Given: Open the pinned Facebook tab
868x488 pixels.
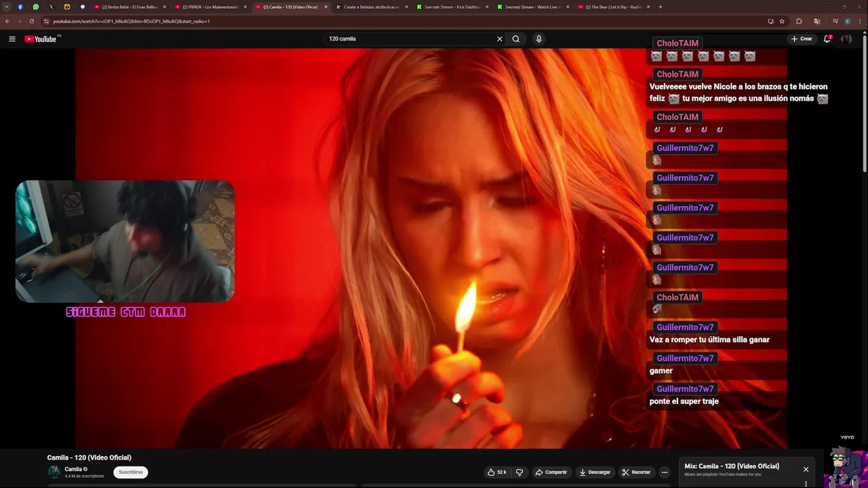Looking at the screenshot, I should click(x=20, y=7).
